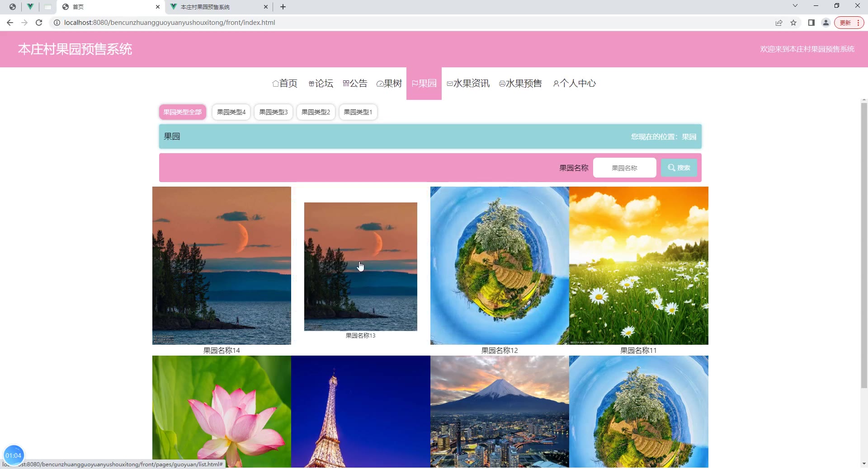Open the pink lotus flower image
This screenshot has width=868, height=469.
pyautogui.click(x=222, y=412)
